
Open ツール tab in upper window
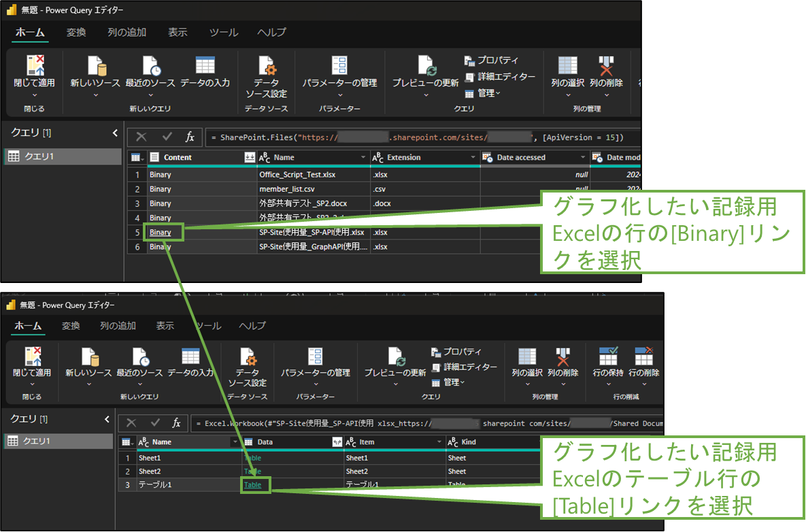click(x=223, y=32)
